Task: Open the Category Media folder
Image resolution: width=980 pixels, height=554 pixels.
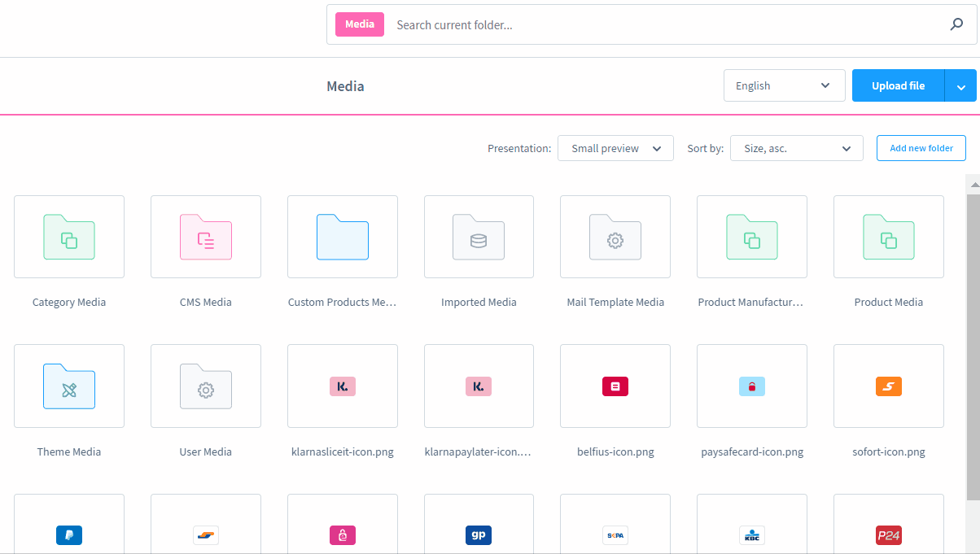Action: [x=69, y=237]
